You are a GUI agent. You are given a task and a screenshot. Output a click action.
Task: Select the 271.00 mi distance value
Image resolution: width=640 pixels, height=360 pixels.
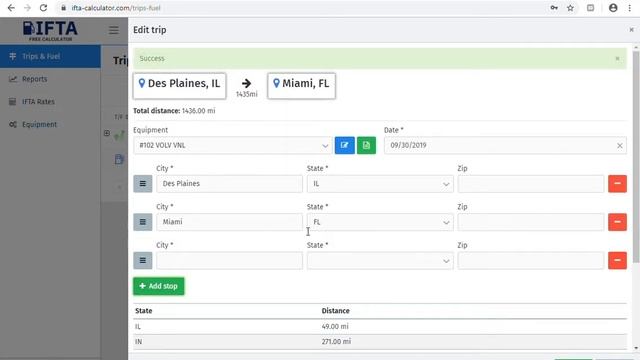336,342
